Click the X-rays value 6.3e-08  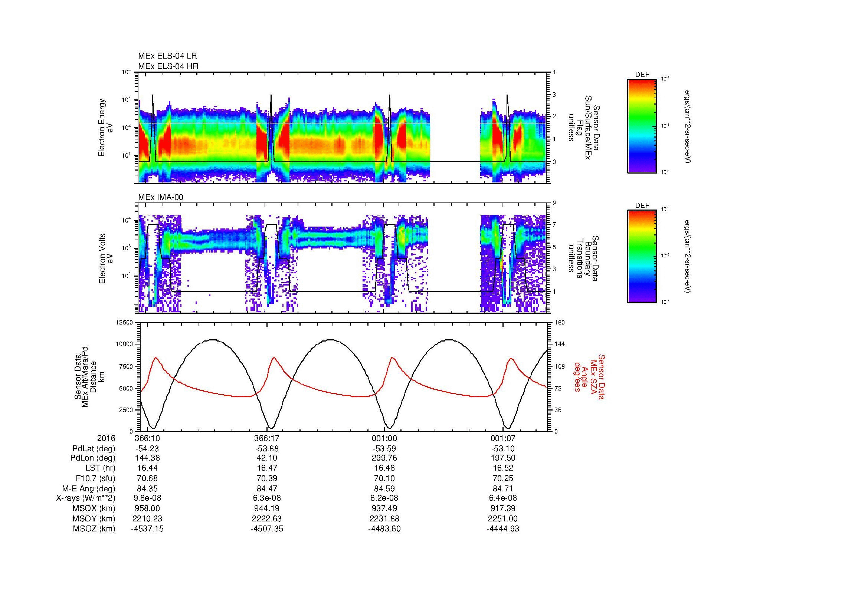(x=267, y=498)
